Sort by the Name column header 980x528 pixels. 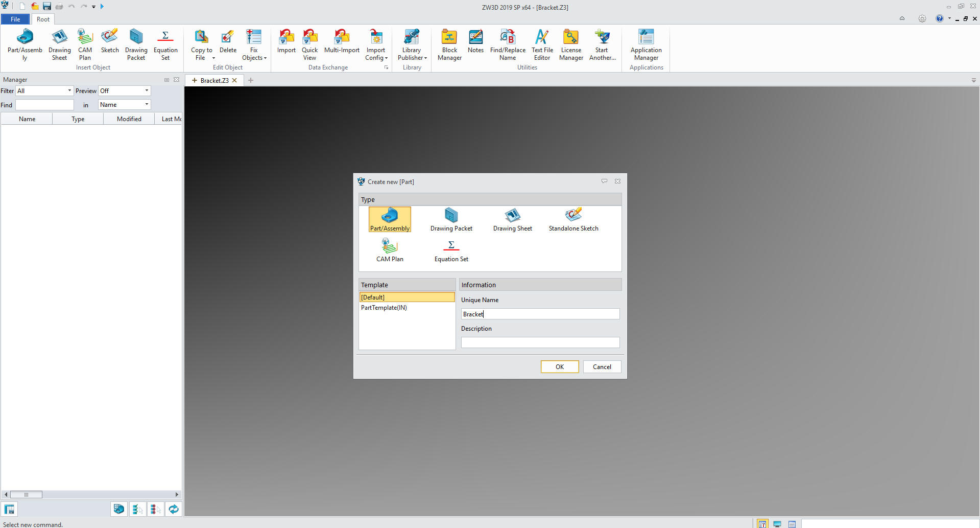(27, 119)
